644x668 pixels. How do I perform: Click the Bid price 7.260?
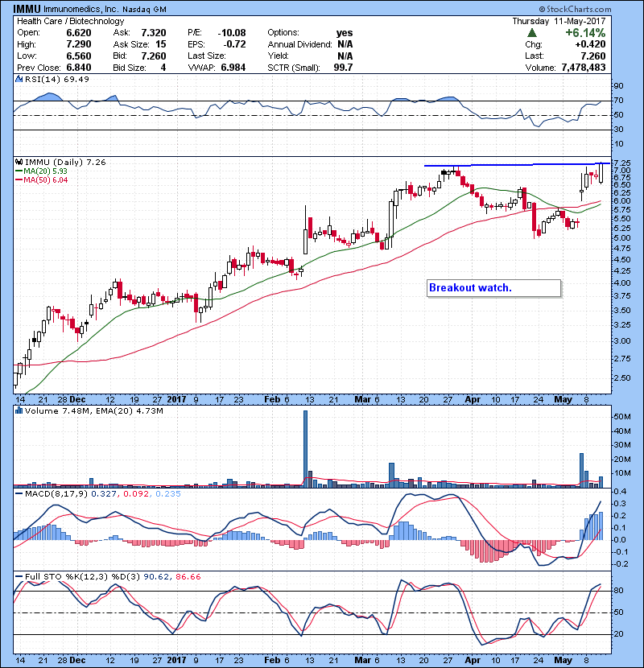[x=154, y=56]
